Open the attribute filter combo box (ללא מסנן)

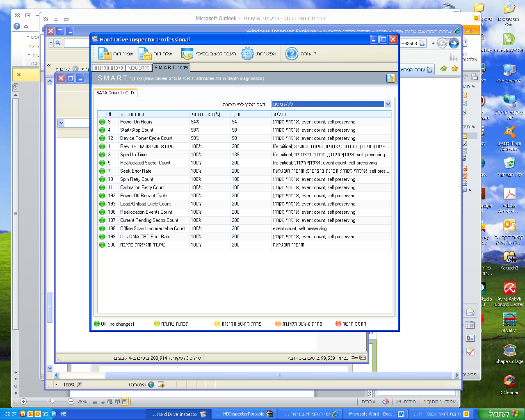pyautogui.click(x=331, y=104)
